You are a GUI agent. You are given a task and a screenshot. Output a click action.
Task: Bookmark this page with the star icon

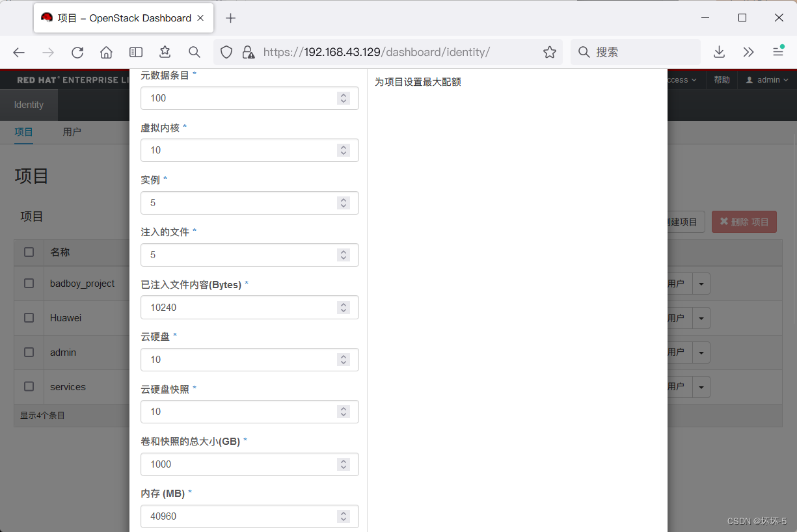(550, 52)
